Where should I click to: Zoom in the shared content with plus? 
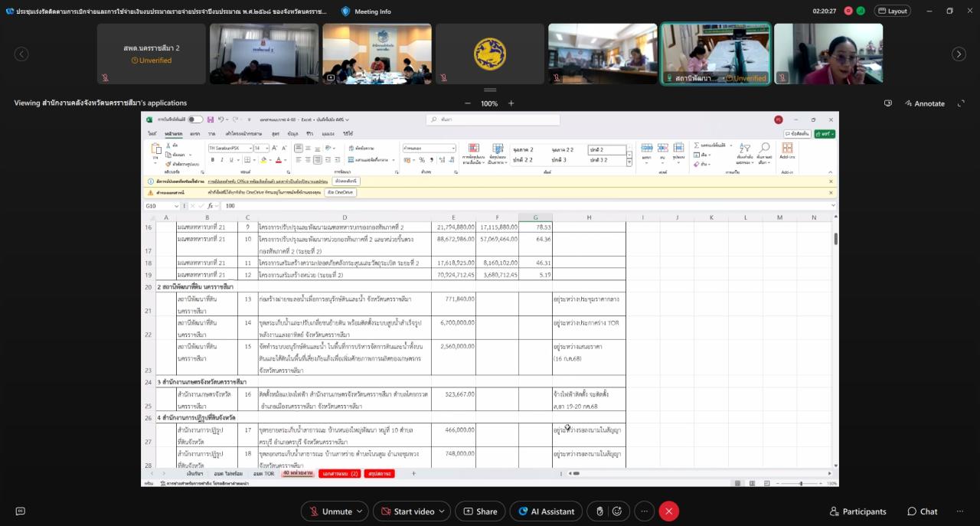[x=511, y=103]
